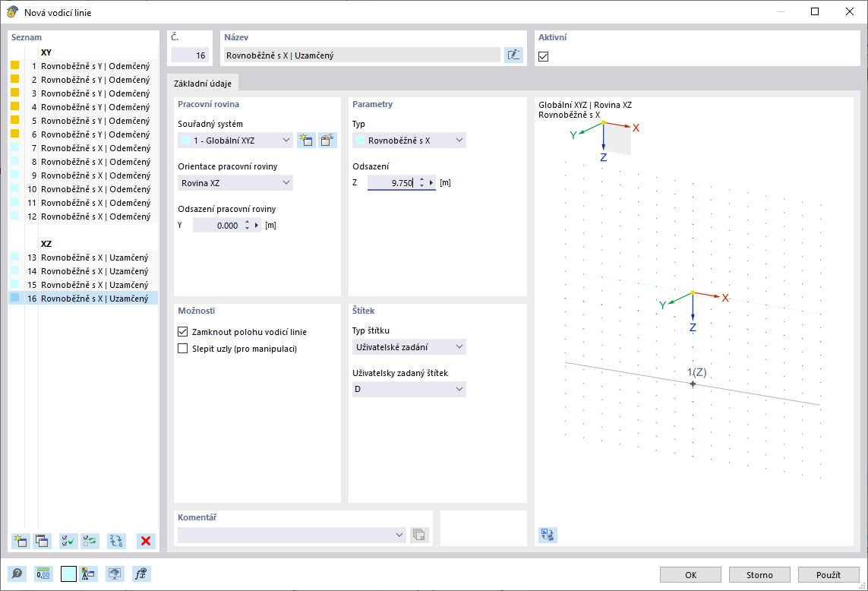The height and width of the screenshot is (591, 868).
Task: Open edit coordinate system icon
Action: pos(328,140)
